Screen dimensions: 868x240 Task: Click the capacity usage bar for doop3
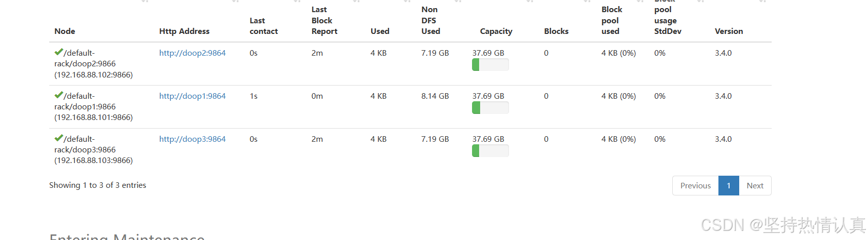tap(490, 151)
